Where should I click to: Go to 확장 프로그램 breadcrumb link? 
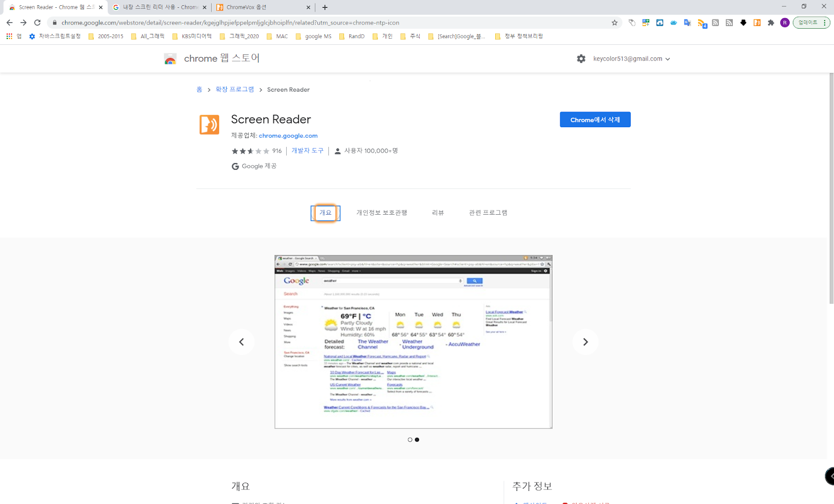(x=235, y=90)
